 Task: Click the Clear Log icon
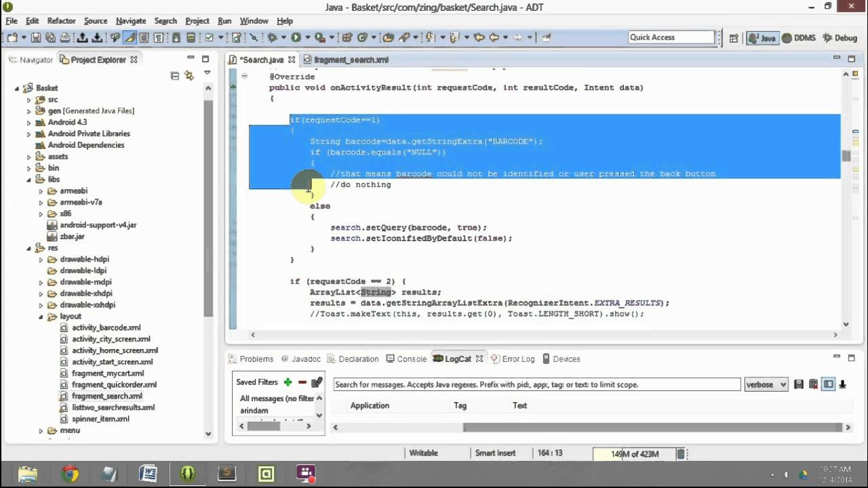(813, 384)
